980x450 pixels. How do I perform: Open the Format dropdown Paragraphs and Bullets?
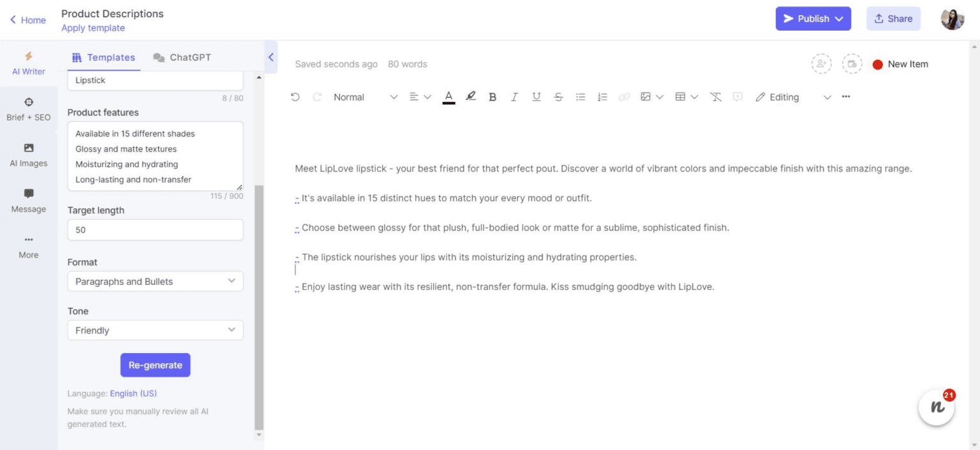coord(155,281)
